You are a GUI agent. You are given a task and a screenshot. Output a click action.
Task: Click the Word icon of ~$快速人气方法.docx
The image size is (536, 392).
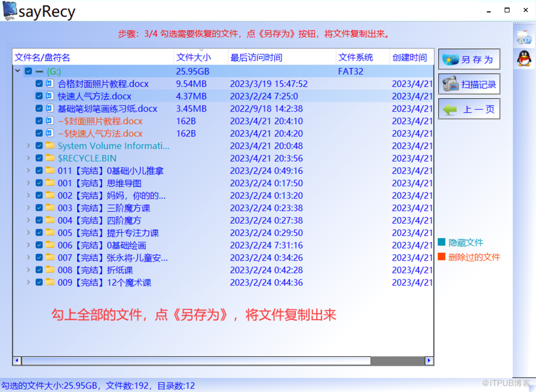[50, 133]
